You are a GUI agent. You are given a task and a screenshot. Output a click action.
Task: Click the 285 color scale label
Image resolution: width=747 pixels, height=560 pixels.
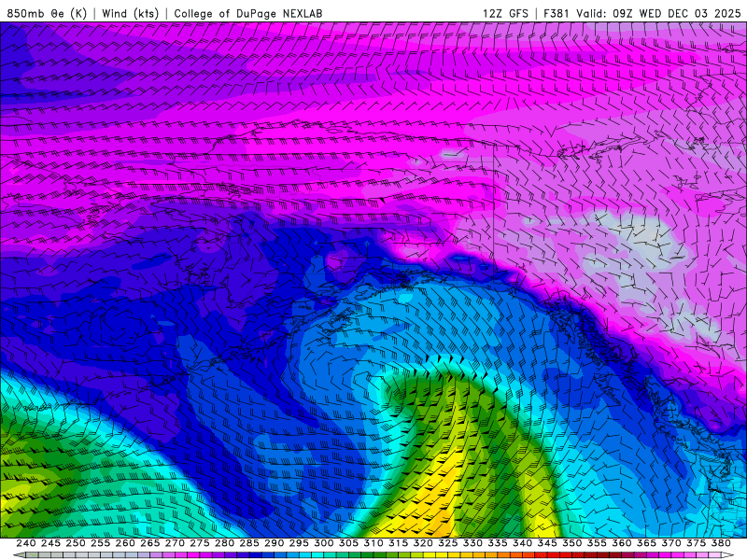(249, 543)
